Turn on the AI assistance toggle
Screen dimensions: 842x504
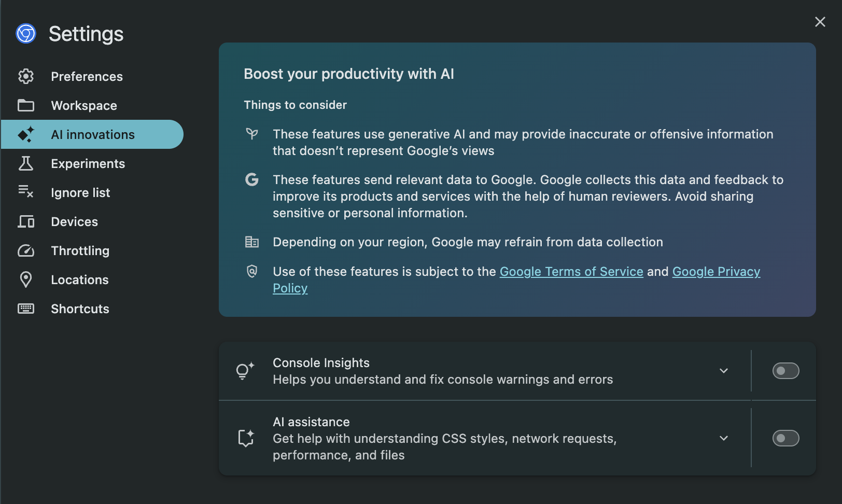tap(785, 438)
